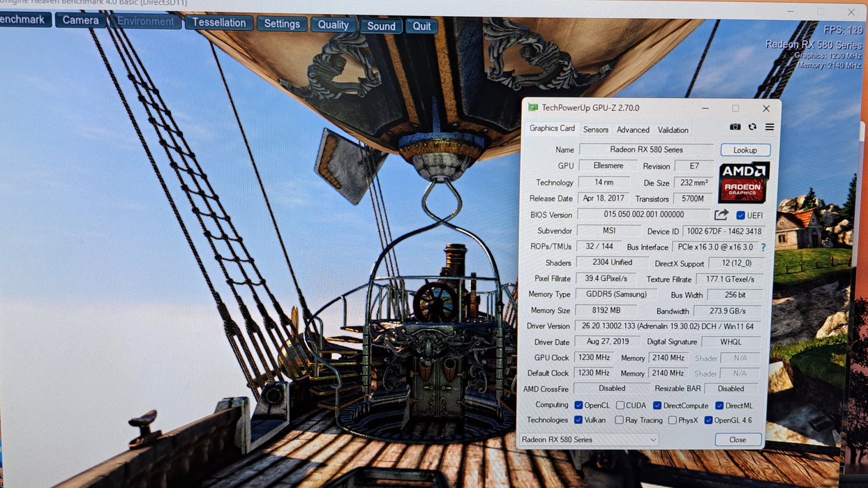Click the GPU-Z title bar app icon
The image size is (868, 488).
pyautogui.click(x=533, y=107)
